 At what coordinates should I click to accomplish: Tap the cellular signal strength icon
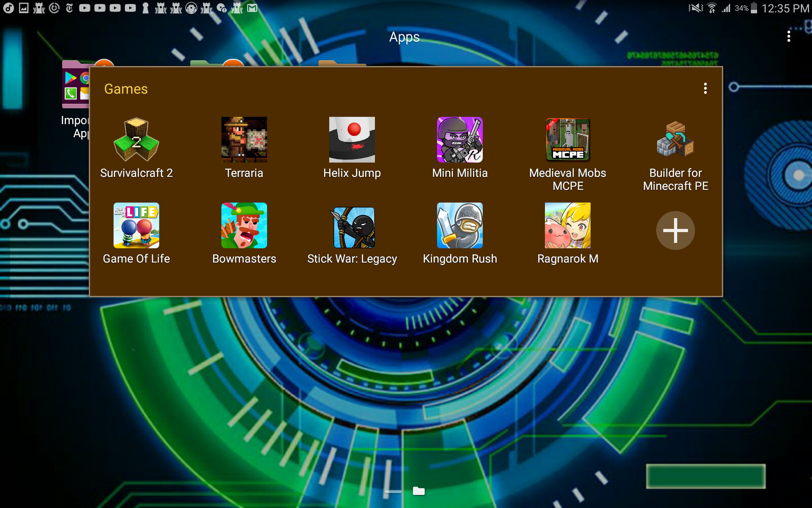(726, 8)
